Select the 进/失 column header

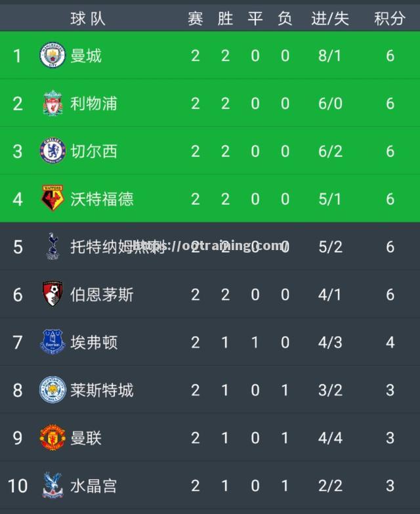pos(330,18)
